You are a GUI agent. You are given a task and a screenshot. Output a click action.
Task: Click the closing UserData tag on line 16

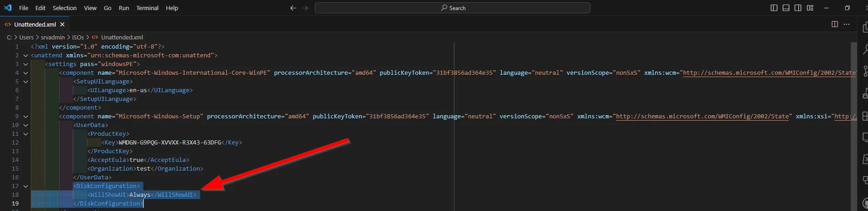(x=92, y=178)
